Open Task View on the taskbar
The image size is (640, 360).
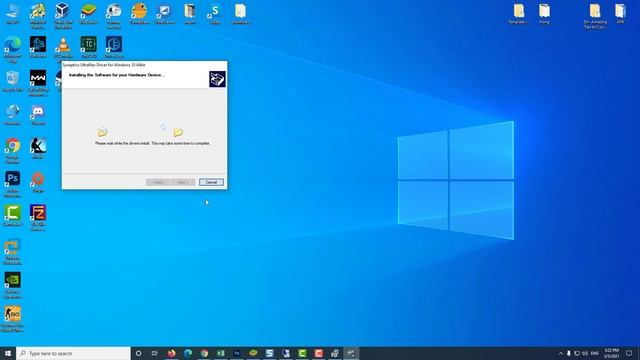155,353
